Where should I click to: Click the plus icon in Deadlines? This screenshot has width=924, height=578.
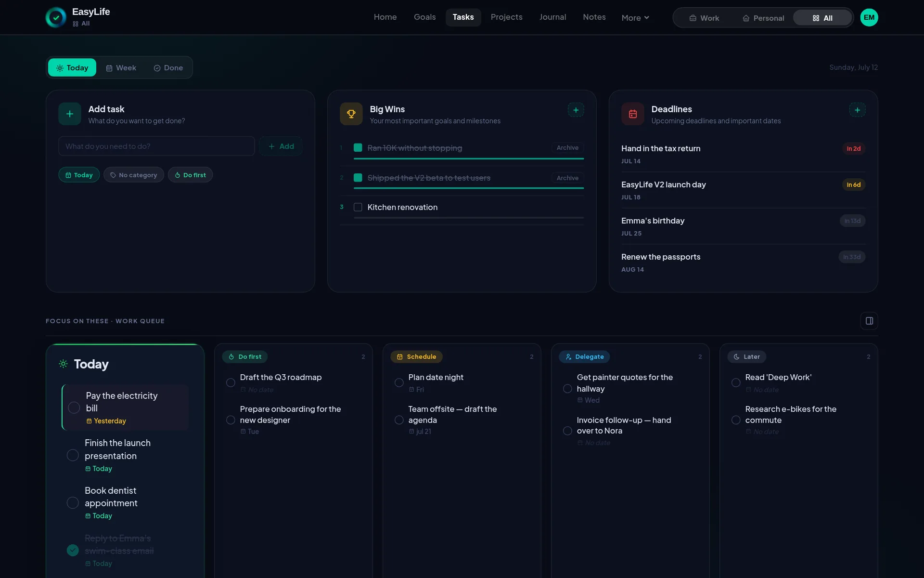point(857,110)
